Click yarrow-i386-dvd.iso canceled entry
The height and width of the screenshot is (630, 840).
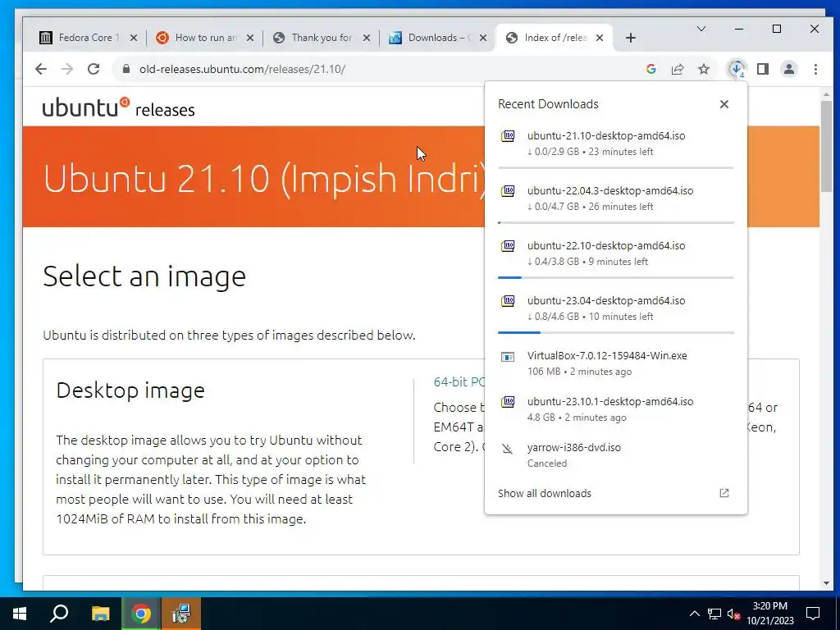pos(615,455)
